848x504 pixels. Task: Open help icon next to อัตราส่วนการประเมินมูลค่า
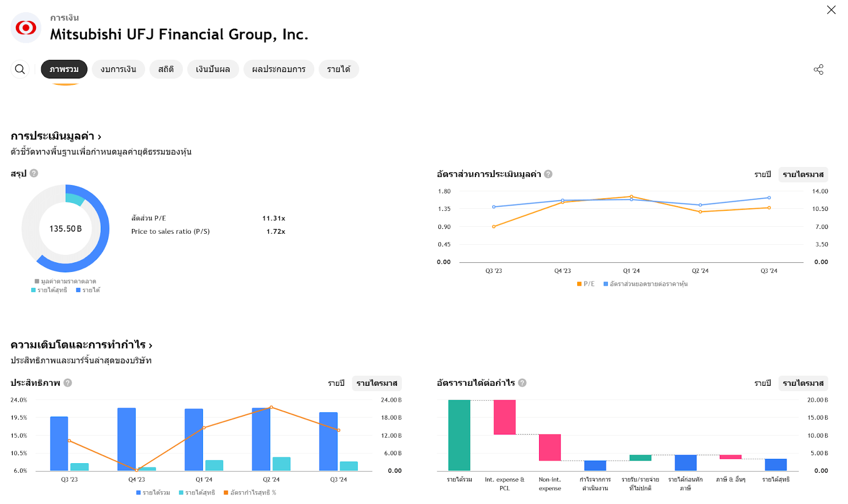548,174
